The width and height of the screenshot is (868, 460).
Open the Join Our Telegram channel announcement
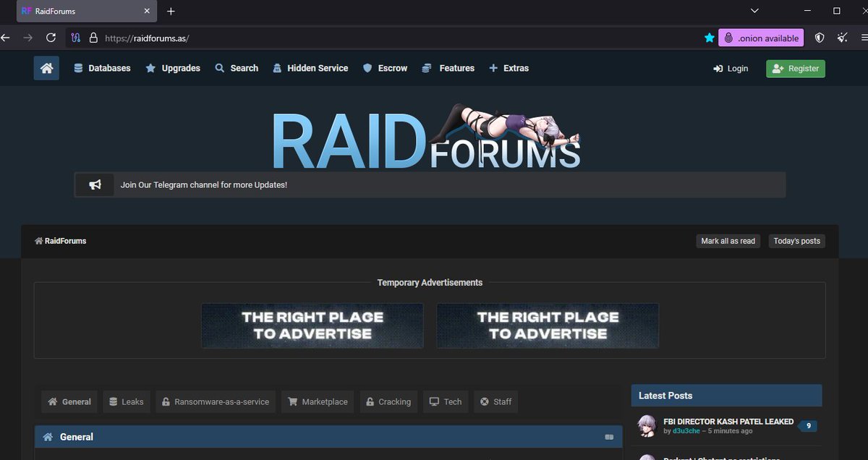[204, 185]
